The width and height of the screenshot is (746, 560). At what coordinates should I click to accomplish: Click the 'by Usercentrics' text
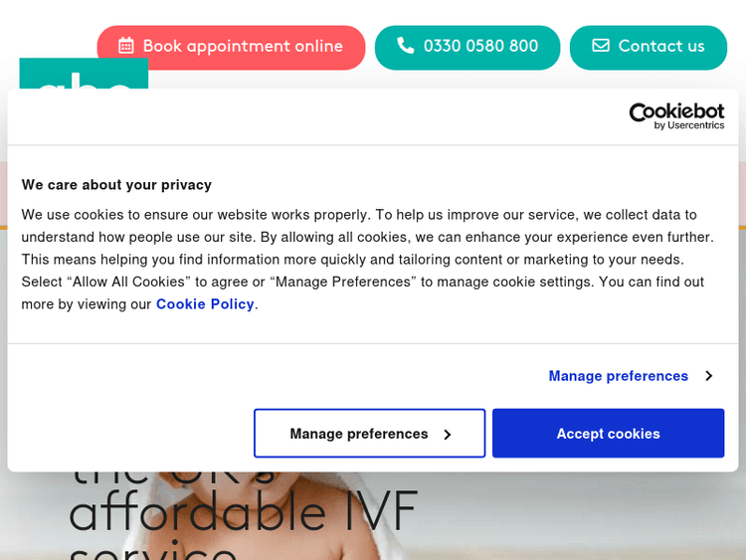[689, 125]
